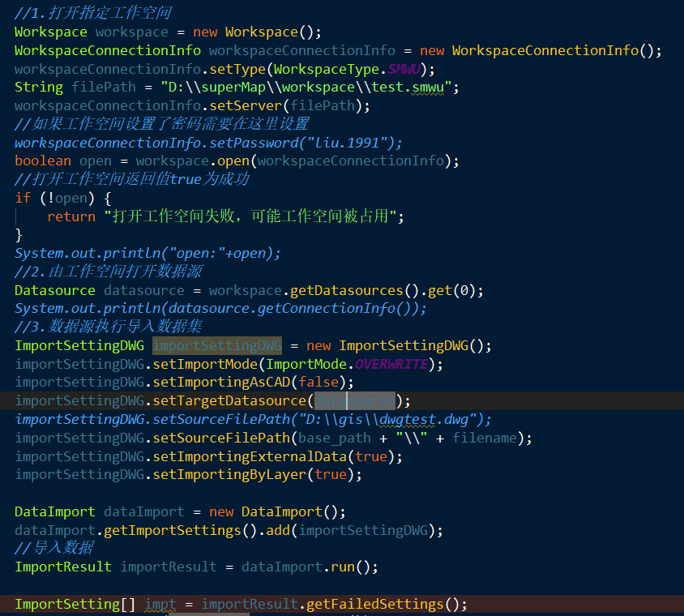Screen dimensions: 684x616
Task: Click commented line setPassword("liu.1991")
Action: [208, 143]
